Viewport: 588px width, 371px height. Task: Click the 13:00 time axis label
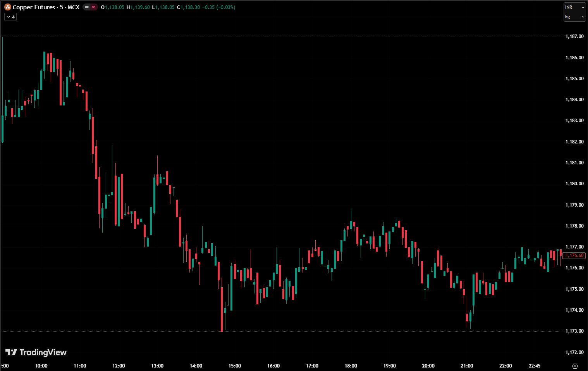[x=157, y=366]
